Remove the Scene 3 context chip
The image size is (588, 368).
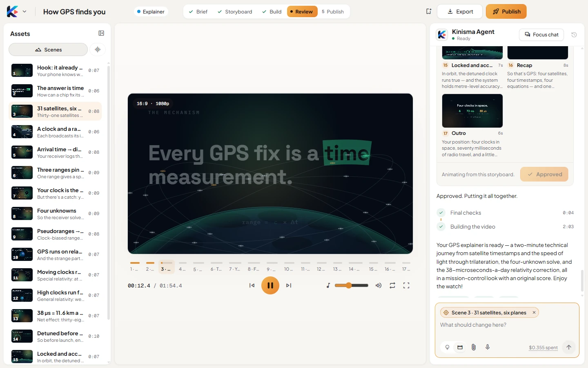(x=534, y=312)
